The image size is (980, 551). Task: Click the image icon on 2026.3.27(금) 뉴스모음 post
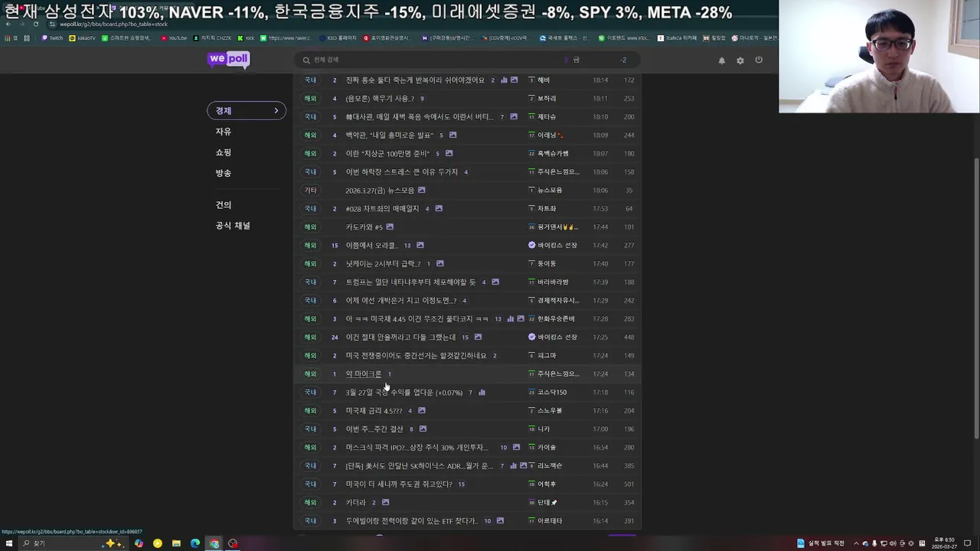[421, 190]
